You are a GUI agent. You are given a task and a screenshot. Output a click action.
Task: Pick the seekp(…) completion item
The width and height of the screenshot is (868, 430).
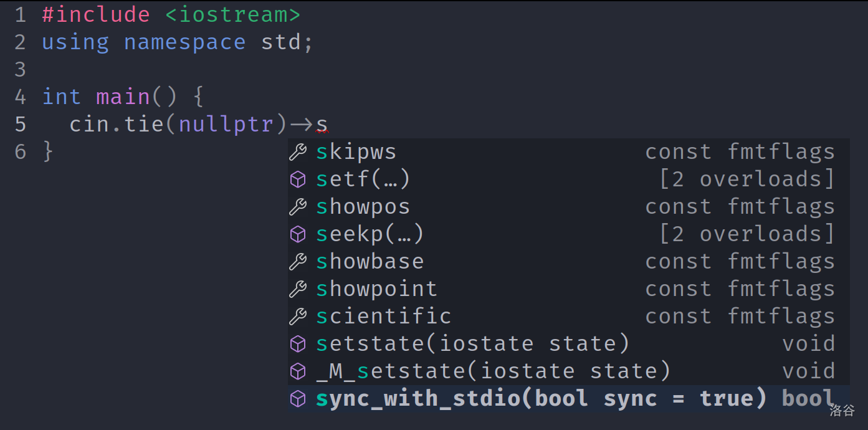[x=370, y=234]
